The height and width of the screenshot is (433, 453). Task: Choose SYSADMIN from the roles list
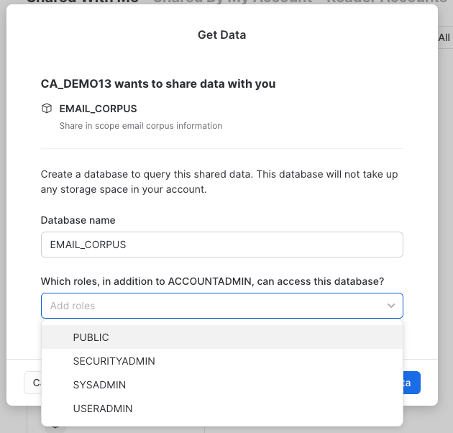click(222, 385)
